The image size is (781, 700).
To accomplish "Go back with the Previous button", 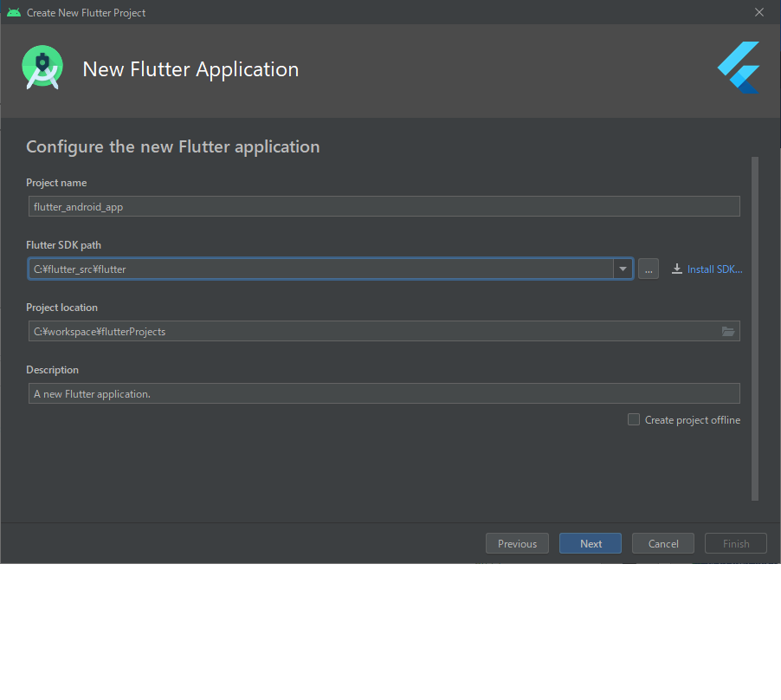I will (x=517, y=543).
